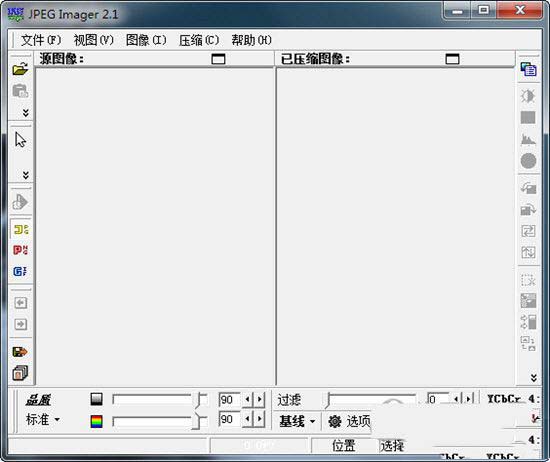
Task: Click the 选项 gear button
Action: [x=349, y=421]
